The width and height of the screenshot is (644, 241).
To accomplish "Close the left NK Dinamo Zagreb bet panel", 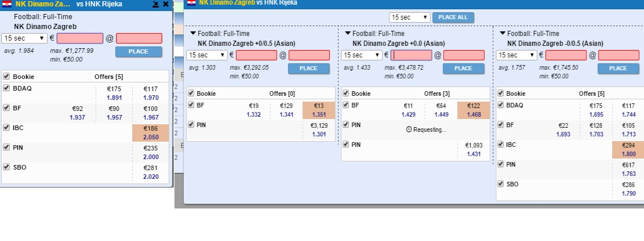I will click(166, 4).
